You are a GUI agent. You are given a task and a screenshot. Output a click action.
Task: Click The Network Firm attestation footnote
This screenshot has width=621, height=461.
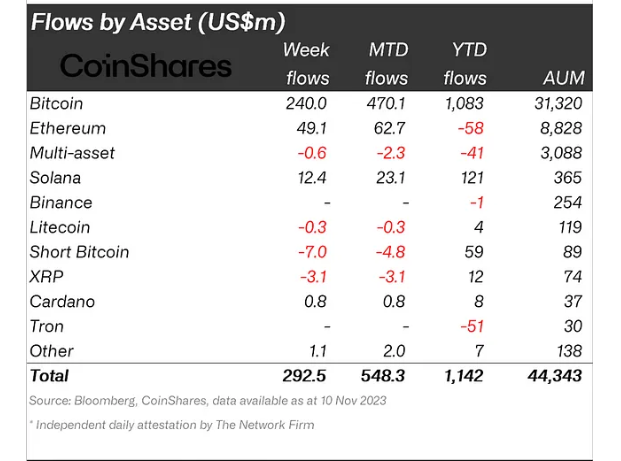coord(172,425)
